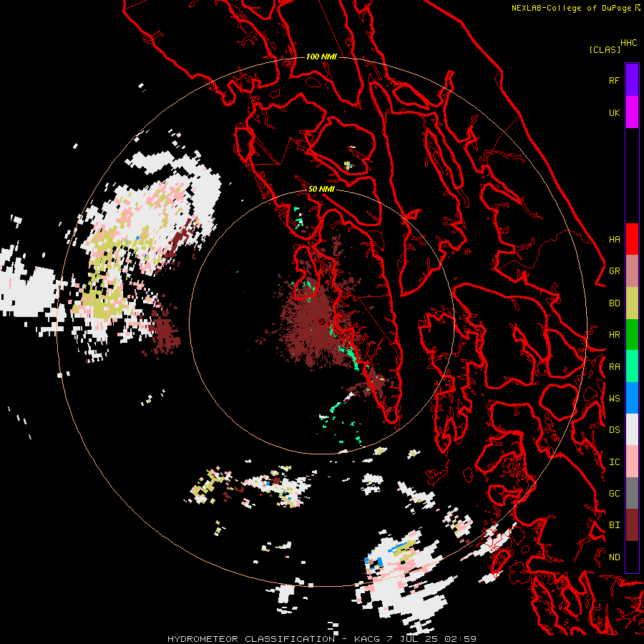Click the ND legend label
Screen dimensions: 644x644
tap(614, 557)
